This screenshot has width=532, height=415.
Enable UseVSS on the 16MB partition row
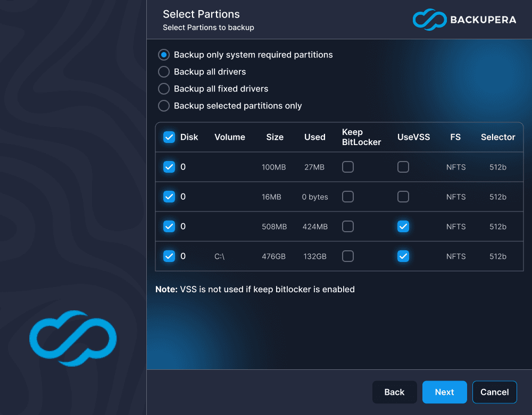[403, 197]
